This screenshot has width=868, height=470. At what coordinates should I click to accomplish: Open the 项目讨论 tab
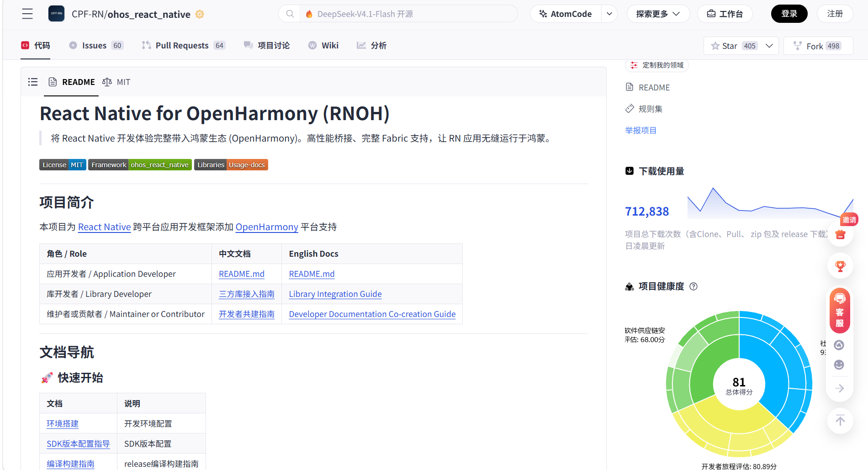267,45
